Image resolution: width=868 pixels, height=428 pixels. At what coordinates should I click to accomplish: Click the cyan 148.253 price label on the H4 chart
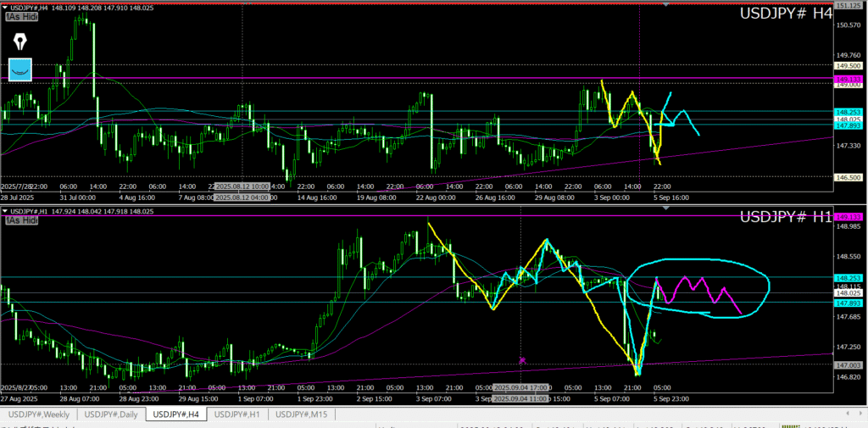849,112
